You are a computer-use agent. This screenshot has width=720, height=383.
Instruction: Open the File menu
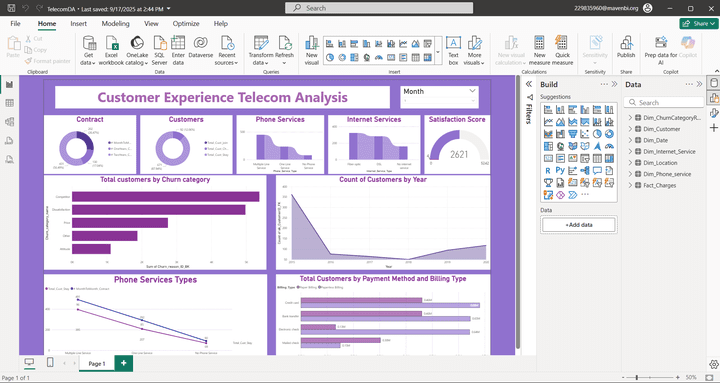(15, 23)
